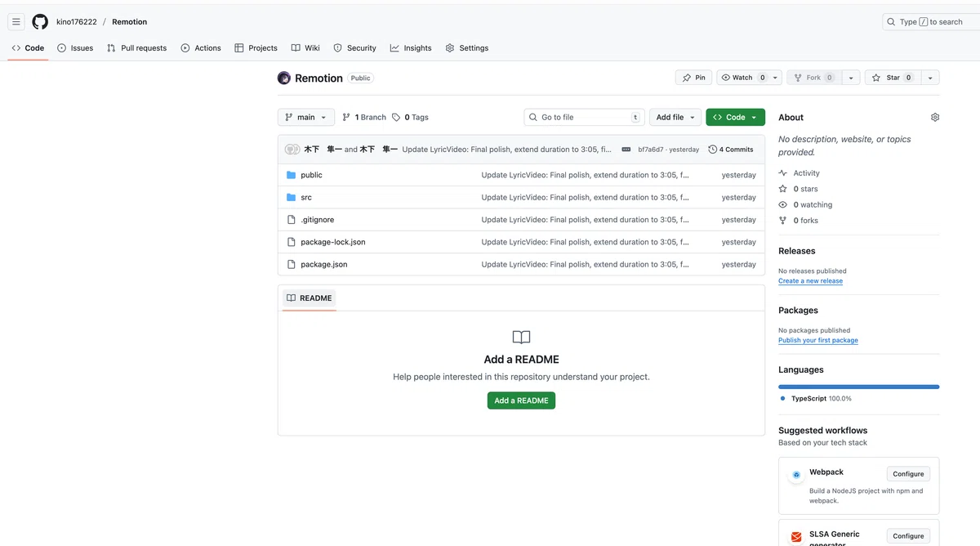Expand commit message ellipsis button
This screenshot has height=546, width=980.
coord(626,150)
